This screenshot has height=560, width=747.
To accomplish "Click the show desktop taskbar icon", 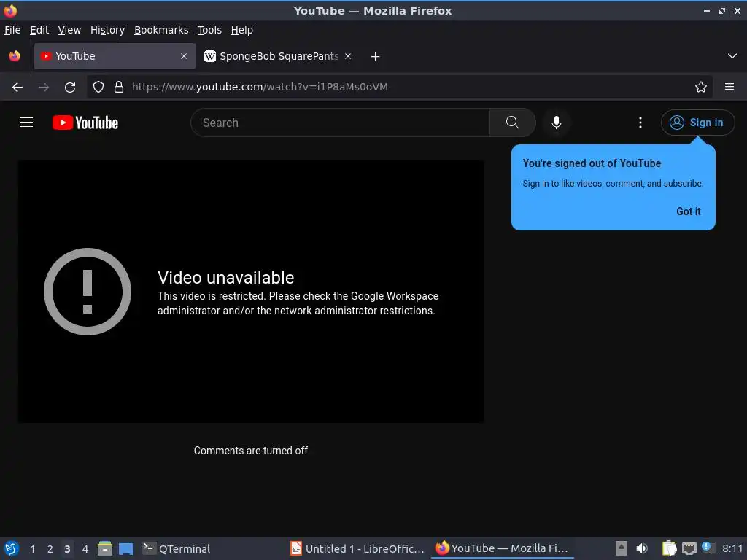I will [126, 548].
